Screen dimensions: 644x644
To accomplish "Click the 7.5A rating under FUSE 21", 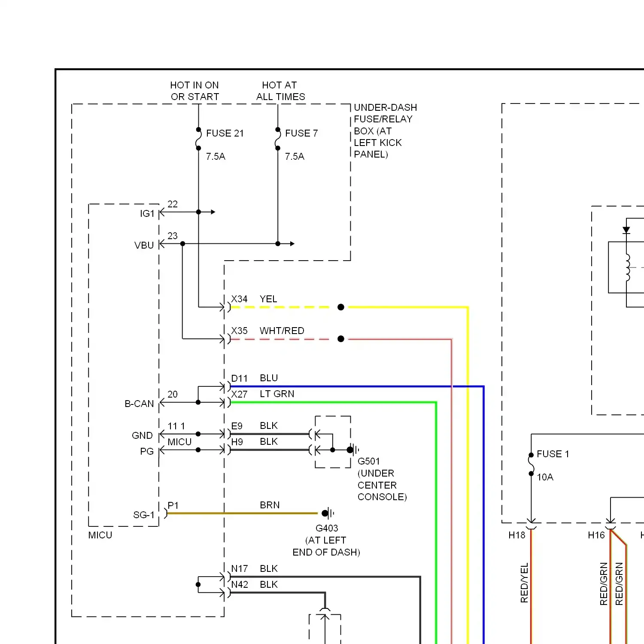I will tap(216, 156).
